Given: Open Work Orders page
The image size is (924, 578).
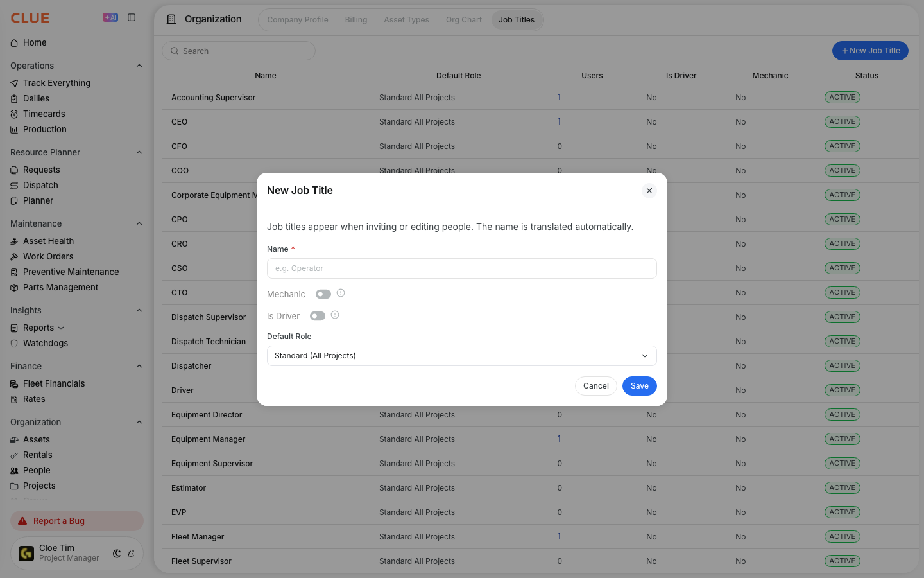Looking at the screenshot, I should pos(48,256).
